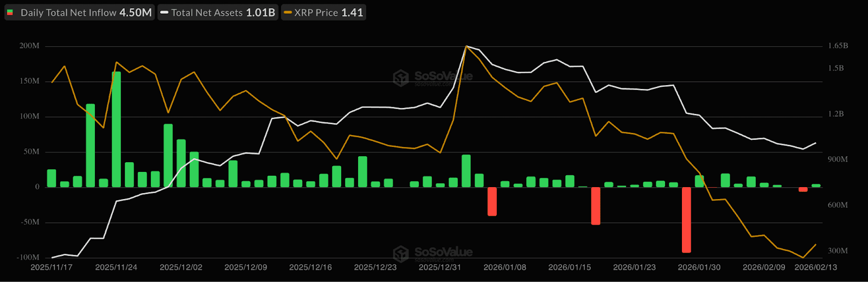Click the white Total Net Assets line marker
Viewport: 868px width, 282px height.
point(164,12)
